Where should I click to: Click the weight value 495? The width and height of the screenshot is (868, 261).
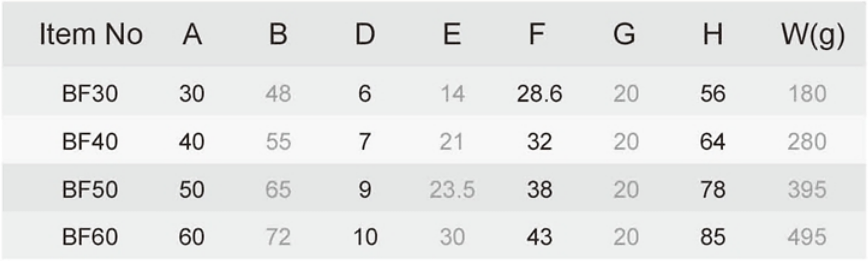pyautogui.click(x=807, y=237)
